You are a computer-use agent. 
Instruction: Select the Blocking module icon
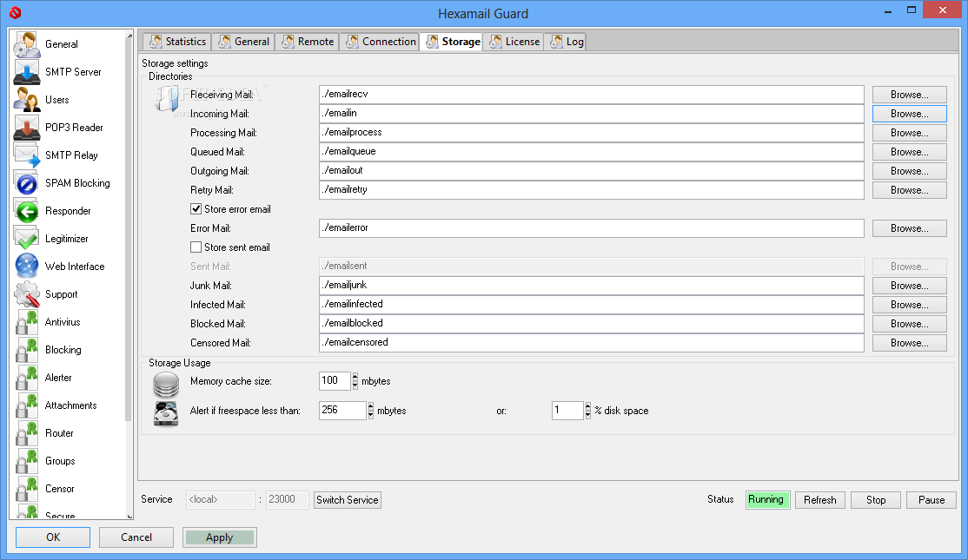tap(27, 350)
